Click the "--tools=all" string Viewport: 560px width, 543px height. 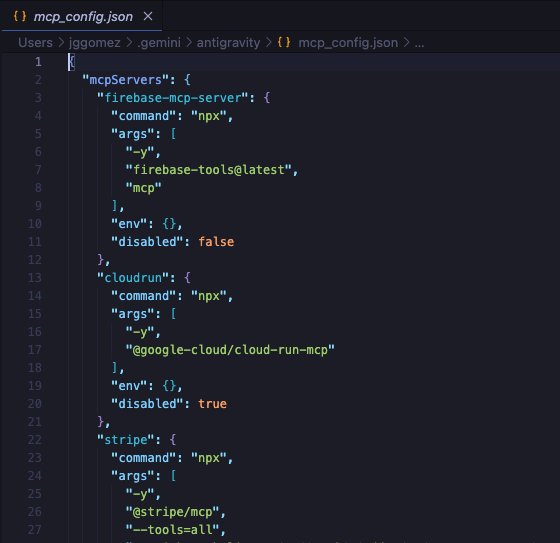pyautogui.click(x=172, y=529)
